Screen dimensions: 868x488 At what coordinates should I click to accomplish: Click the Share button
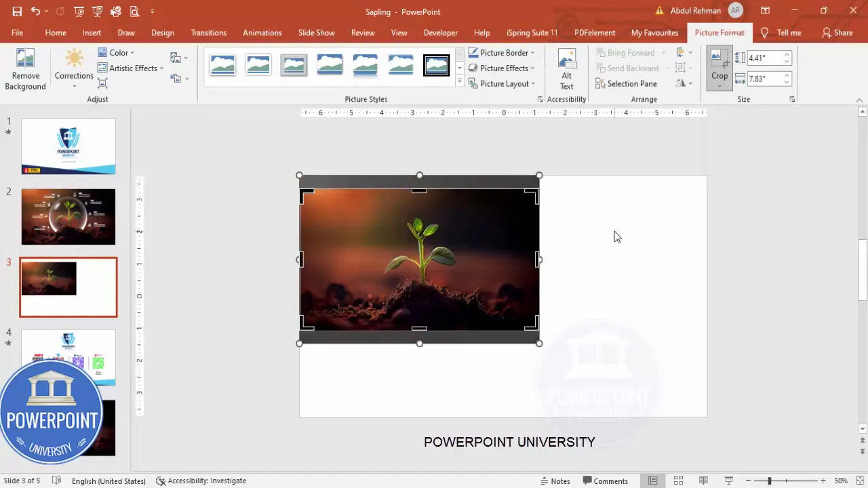(x=837, y=33)
